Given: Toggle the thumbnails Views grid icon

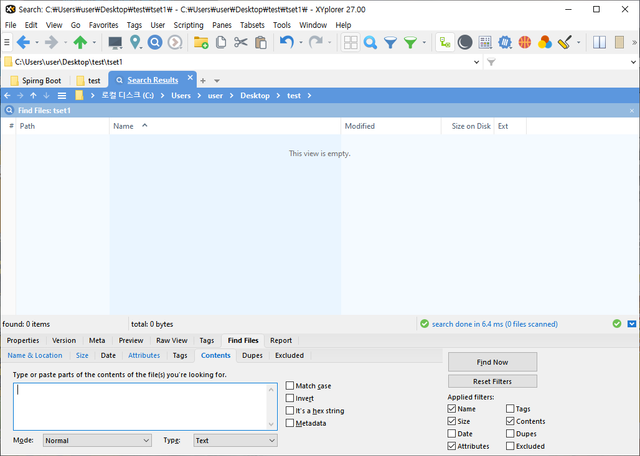Looking at the screenshot, I should click(350, 42).
